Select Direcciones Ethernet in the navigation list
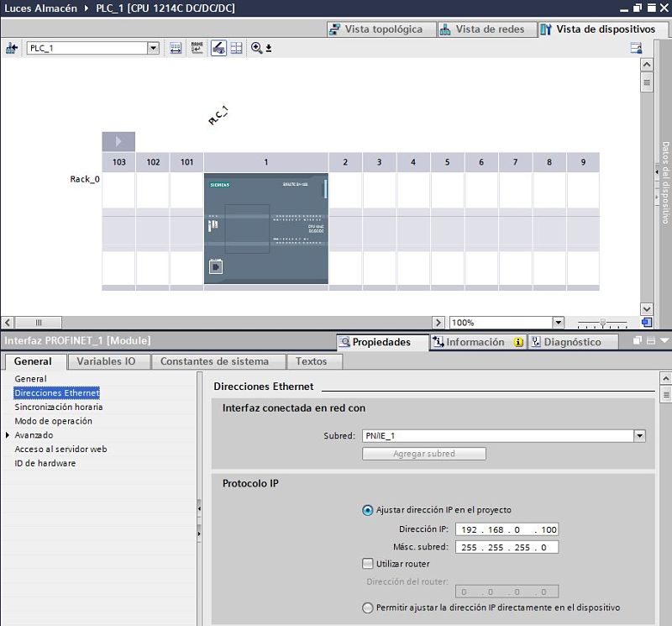 57,392
